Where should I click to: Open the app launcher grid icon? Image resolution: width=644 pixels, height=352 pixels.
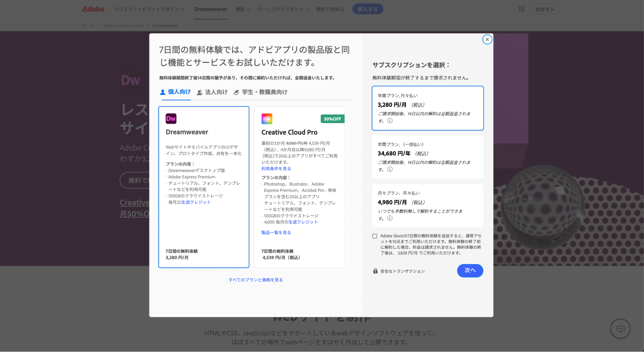[x=521, y=9]
